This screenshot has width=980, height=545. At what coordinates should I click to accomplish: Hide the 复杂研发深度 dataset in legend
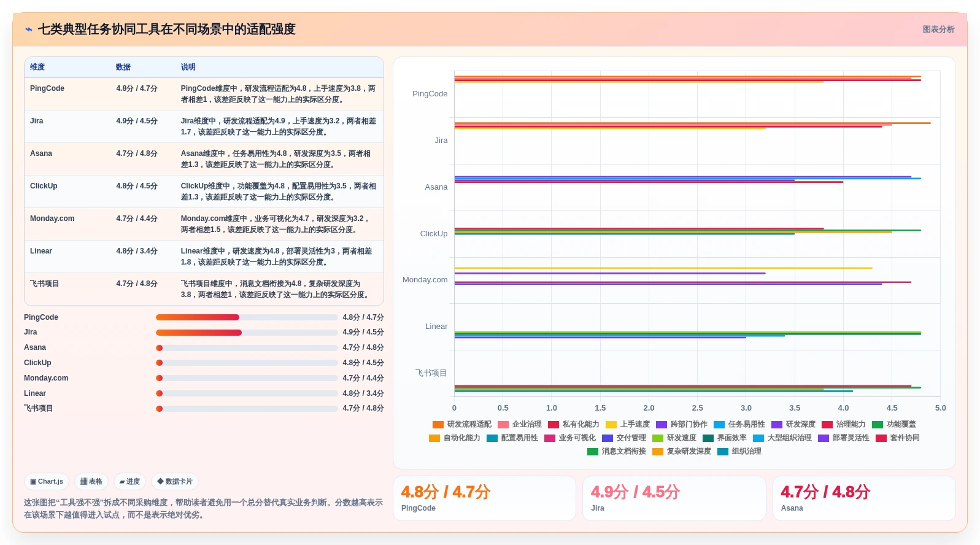682,452
